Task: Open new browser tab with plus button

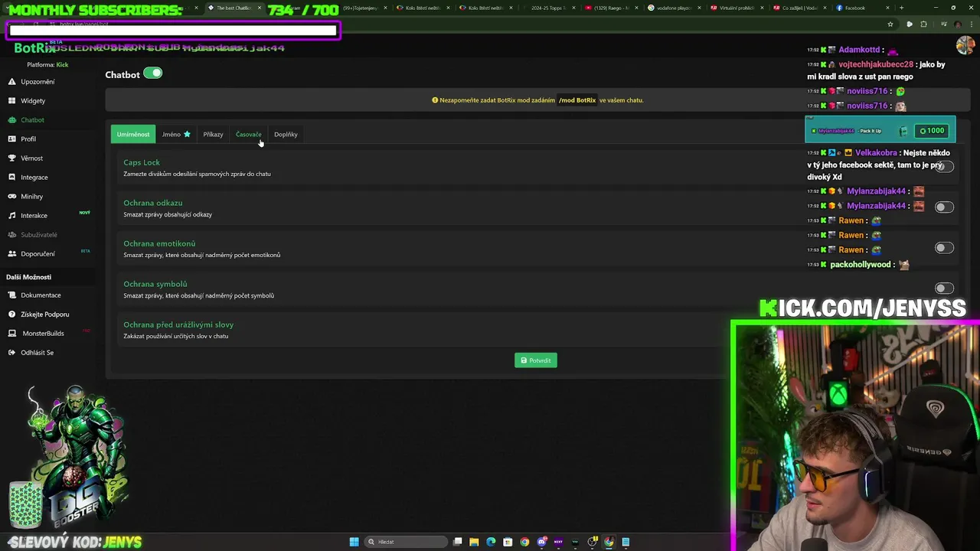Action: point(901,8)
